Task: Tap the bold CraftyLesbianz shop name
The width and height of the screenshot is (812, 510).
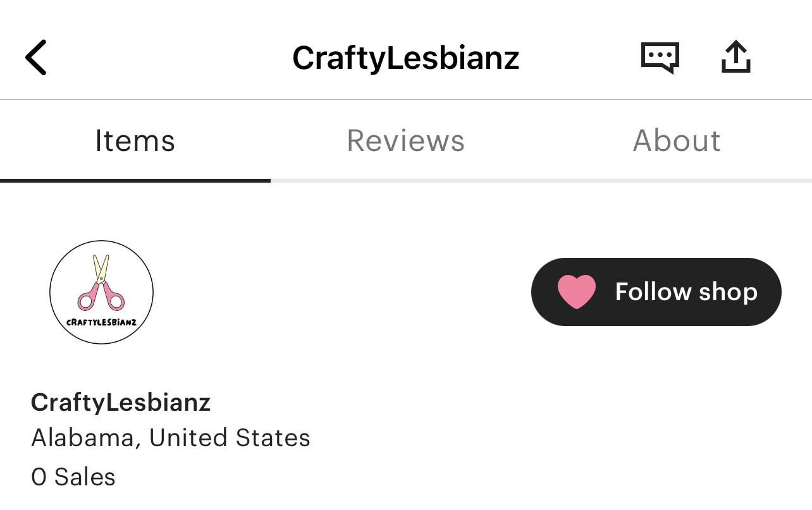Action: tap(120, 403)
